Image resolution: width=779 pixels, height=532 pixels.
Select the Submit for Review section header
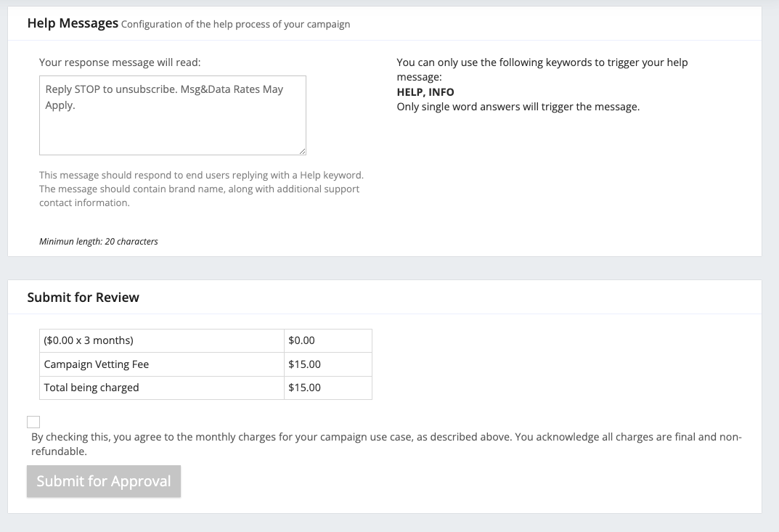pyautogui.click(x=83, y=298)
